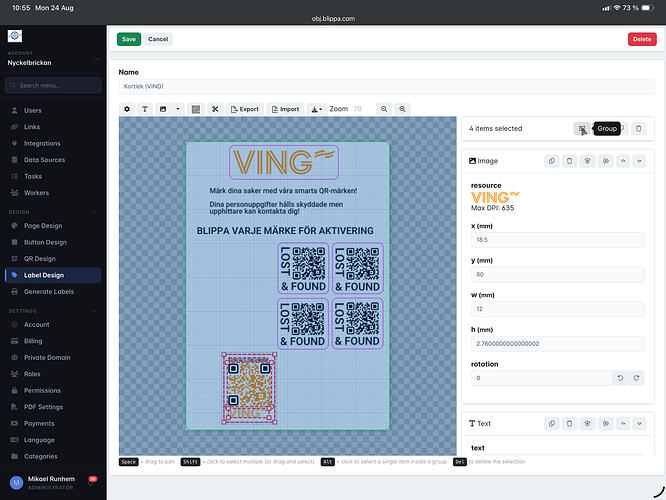The width and height of the screenshot is (666, 500).
Task: Click the zoom value field showing 70
Action: (x=360, y=109)
